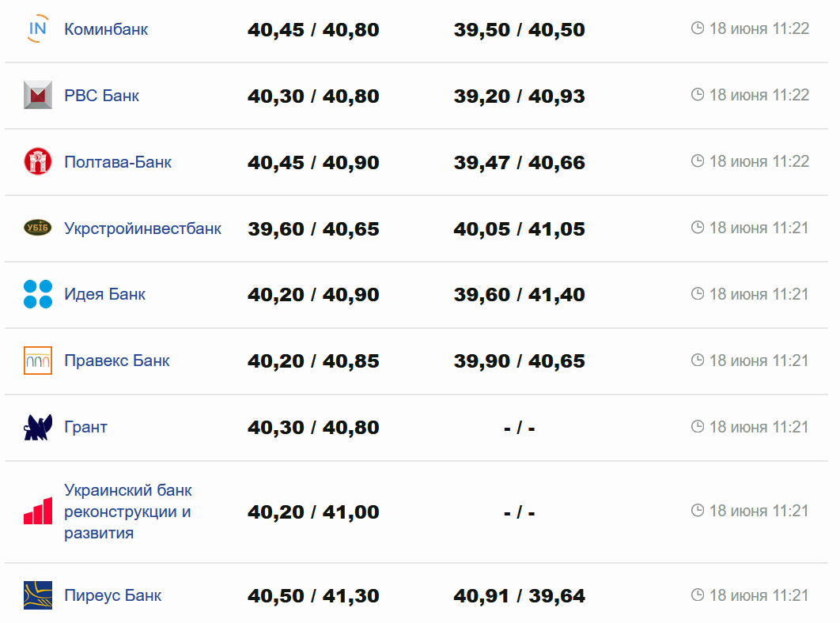The height and width of the screenshot is (623, 840).
Task: Click Пиреус Банк rate 40,50 / 41,30
Action: [313, 596]
